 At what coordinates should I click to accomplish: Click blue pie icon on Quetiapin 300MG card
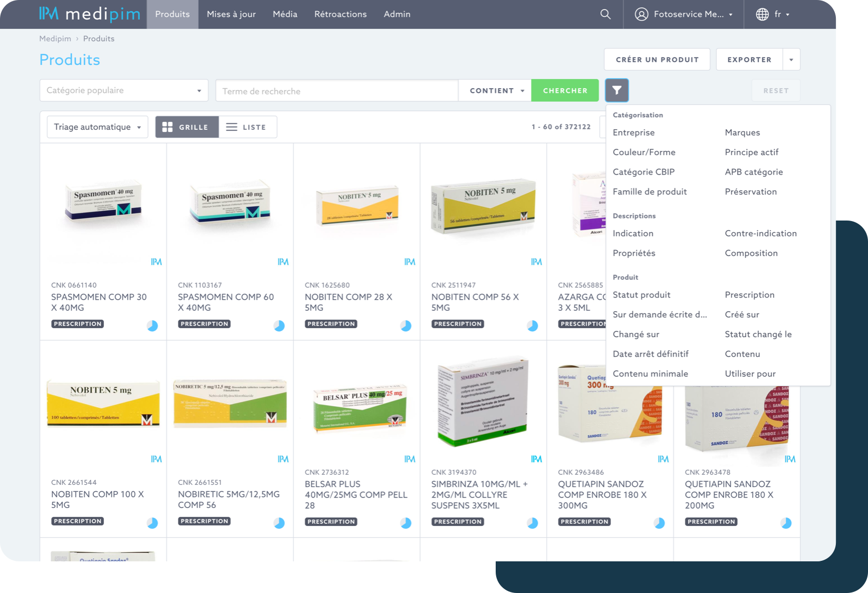click(x=659, y=523)
